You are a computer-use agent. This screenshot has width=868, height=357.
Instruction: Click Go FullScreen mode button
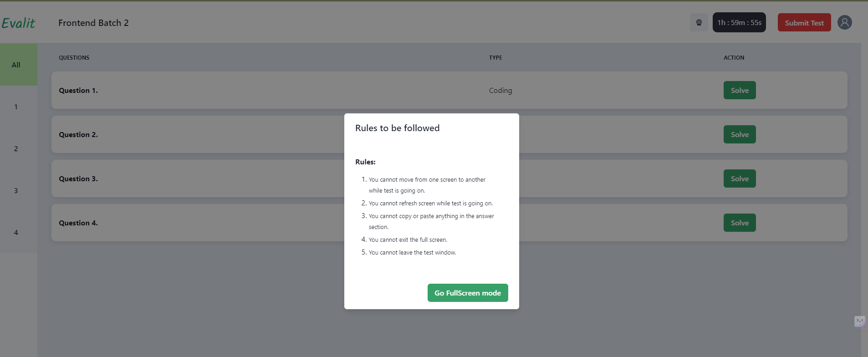468,293
